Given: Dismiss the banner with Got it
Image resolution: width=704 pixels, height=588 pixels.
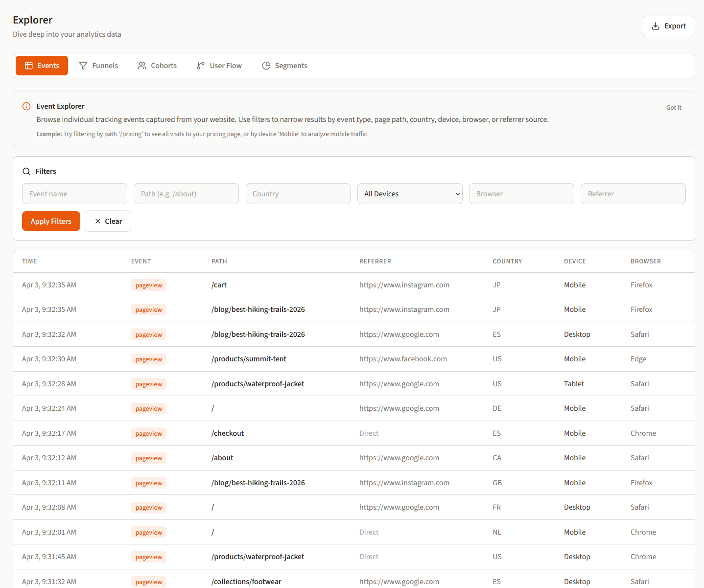Looking at the screenshot, I should tap(674, 107).
